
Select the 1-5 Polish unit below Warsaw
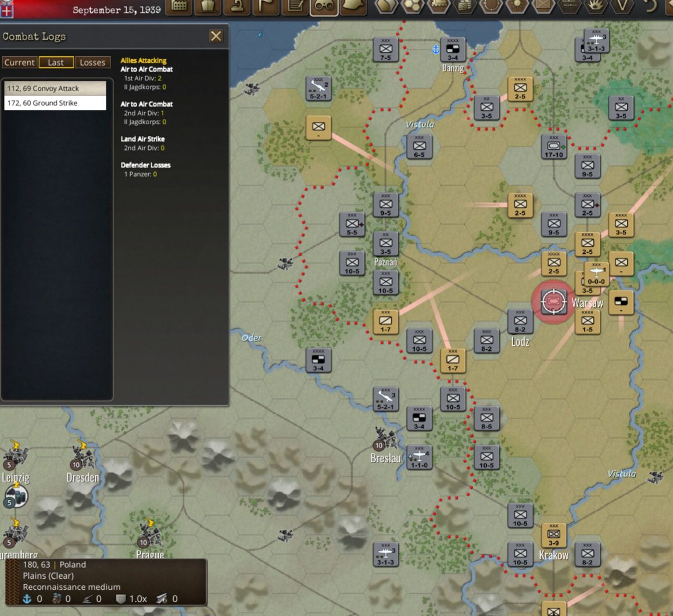[x=587, y=321]
